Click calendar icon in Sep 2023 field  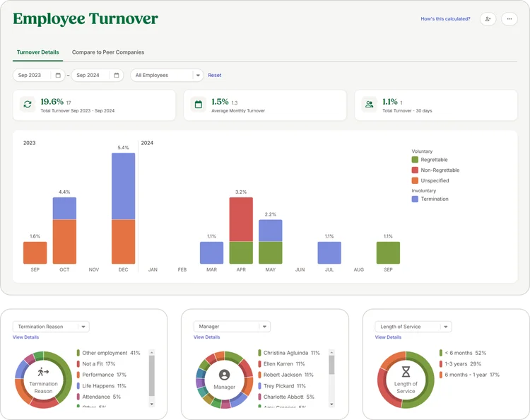[x=57, y=75]
